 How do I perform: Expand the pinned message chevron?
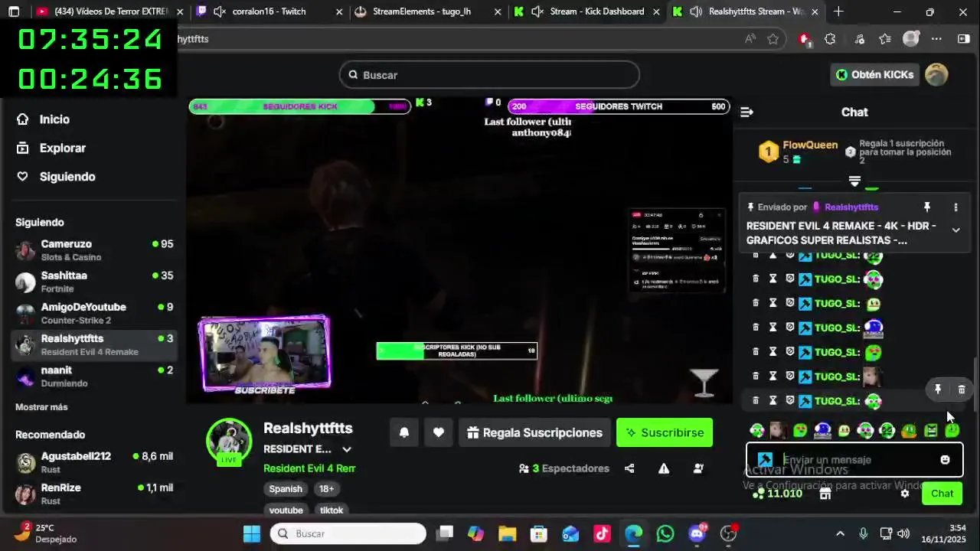click(x=955, y=230)
